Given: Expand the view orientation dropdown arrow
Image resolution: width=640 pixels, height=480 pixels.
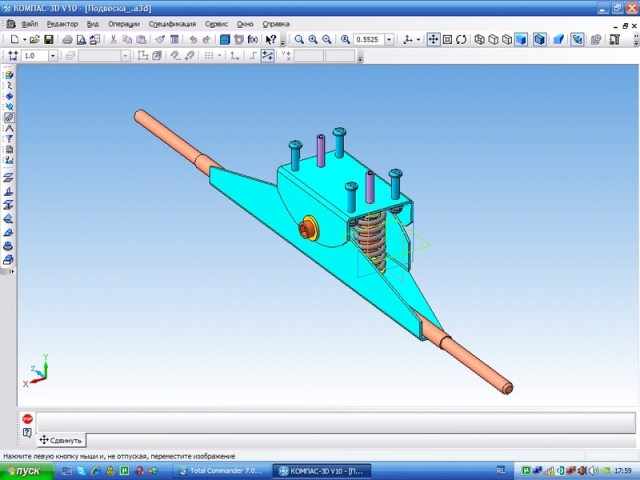Looking at the screenshot, I should (x=418, y=40).
